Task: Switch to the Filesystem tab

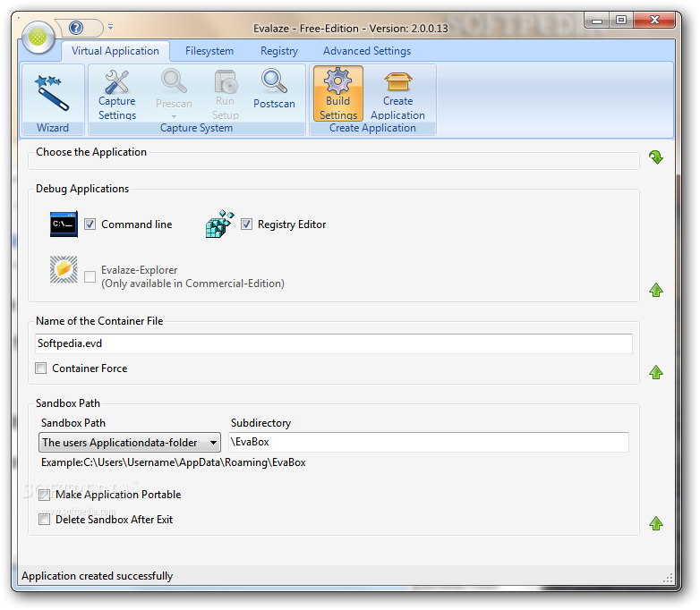Action: [209, 51]
